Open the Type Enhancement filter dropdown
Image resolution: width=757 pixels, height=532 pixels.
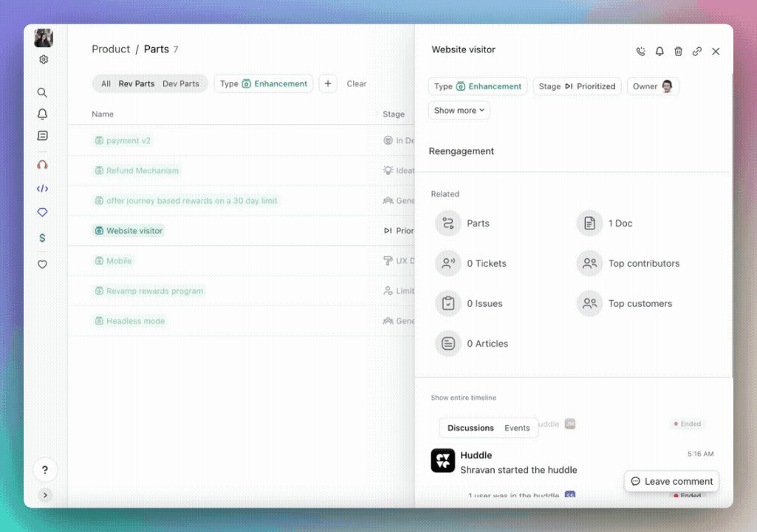click(x=264, y=84)
